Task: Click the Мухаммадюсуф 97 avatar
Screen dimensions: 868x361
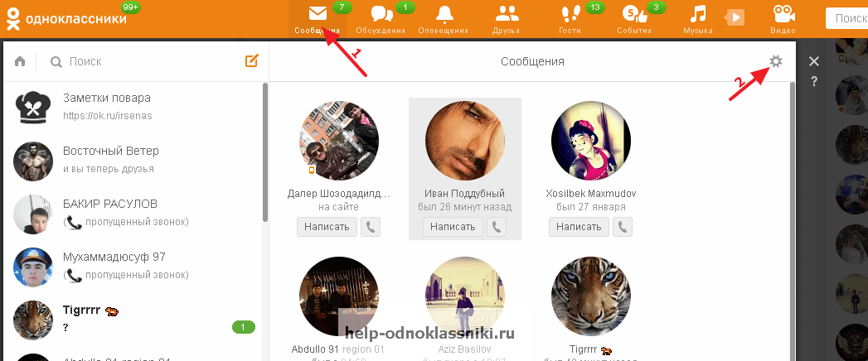Action: (32, 267)
